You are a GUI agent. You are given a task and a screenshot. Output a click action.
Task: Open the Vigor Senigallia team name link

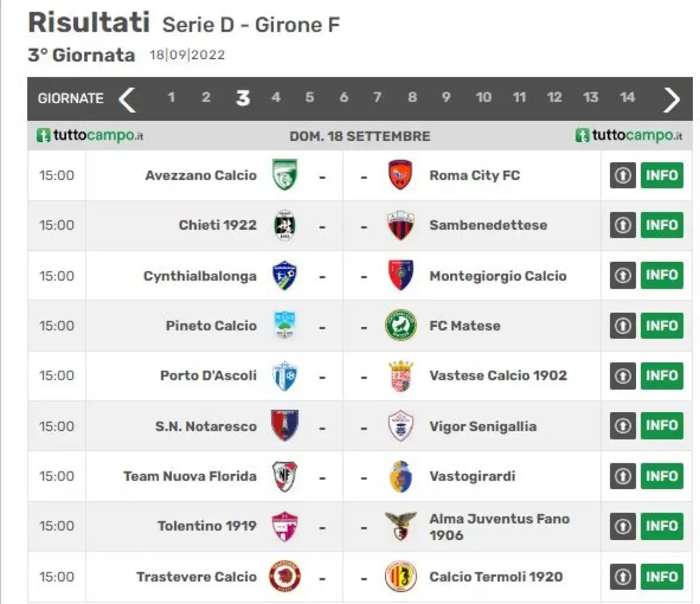483,426
